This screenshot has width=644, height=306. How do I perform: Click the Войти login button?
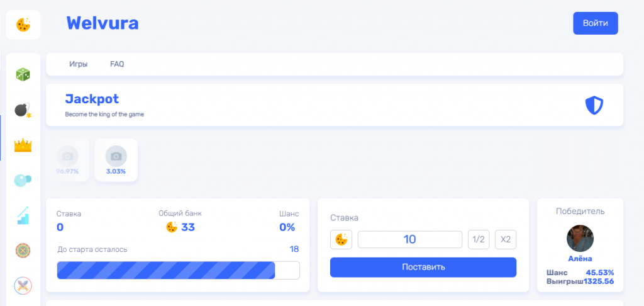[x=596, y=23]
